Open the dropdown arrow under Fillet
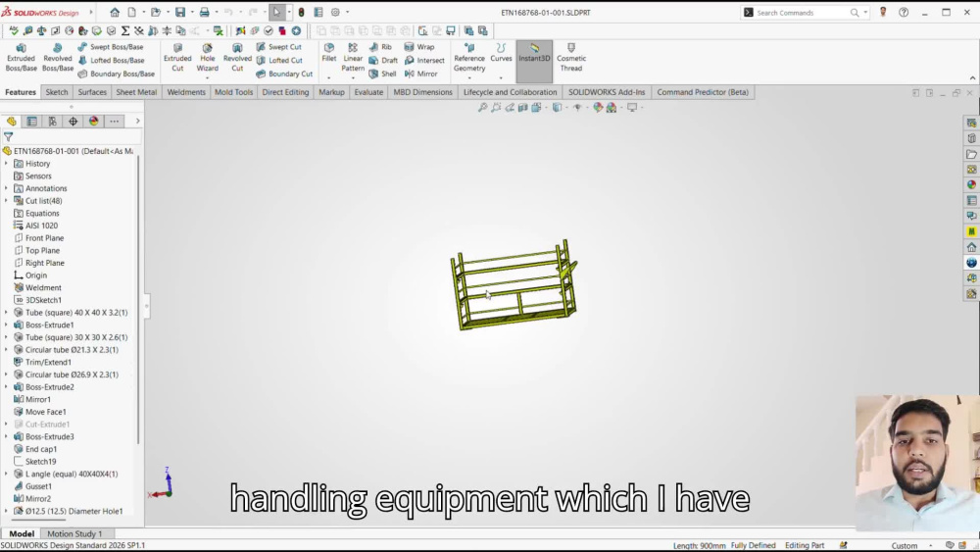This screenshot has width=980, height=552. (328, 78)
